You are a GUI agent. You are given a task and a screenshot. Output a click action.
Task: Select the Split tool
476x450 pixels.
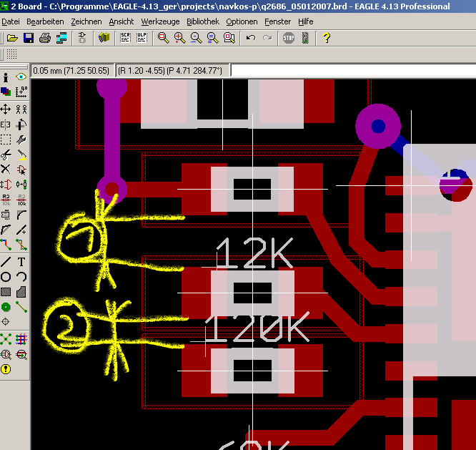(6, 230)
